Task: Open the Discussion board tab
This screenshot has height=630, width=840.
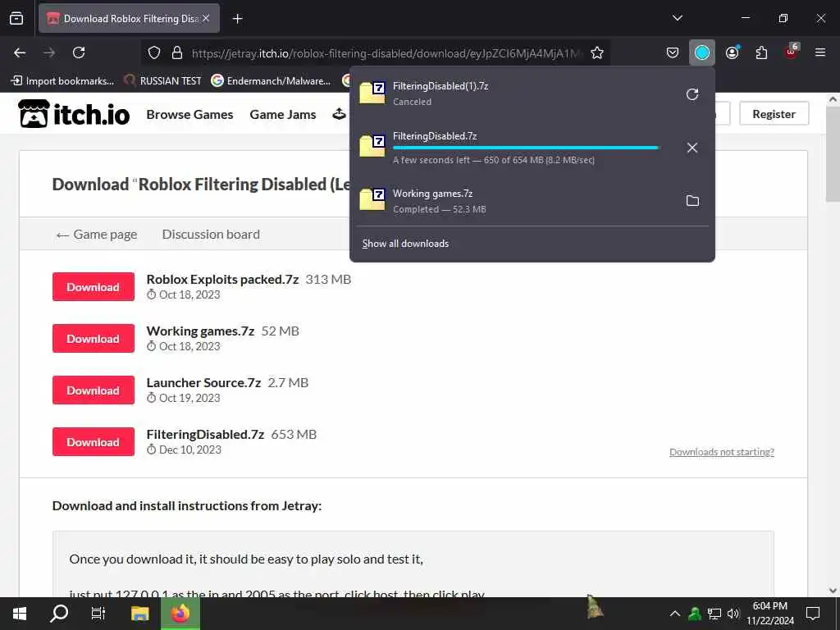Action: point(211,234)
